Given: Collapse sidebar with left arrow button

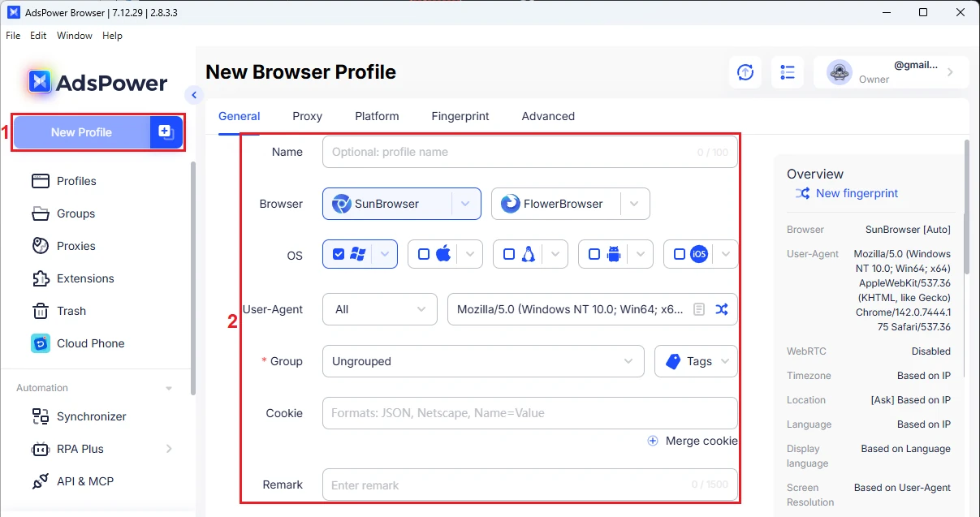Looking at the screenshot, I should (x=193, y=95).
